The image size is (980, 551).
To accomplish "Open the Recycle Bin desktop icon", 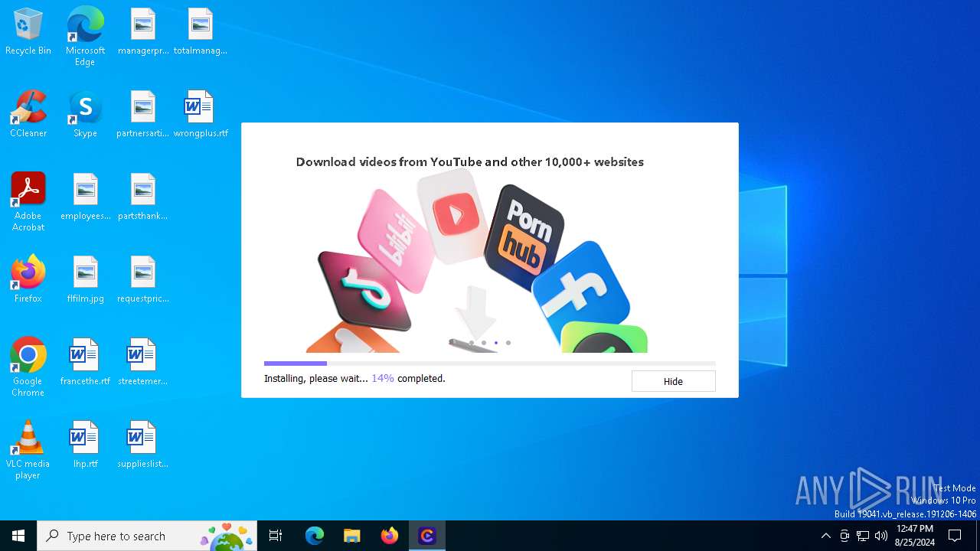I will [x=28, y=32].
